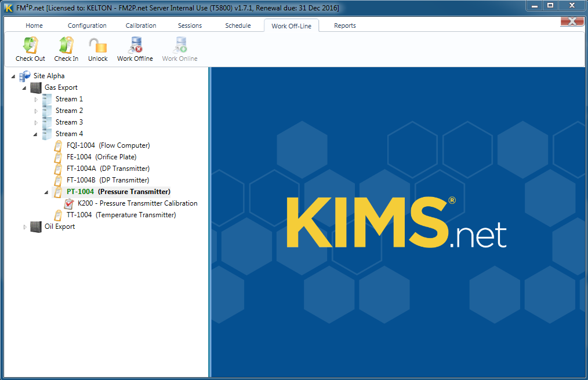Image resolution: width=588 pixels, height=380 pixels.
Task: Maximize the FM2P.net window
Action: (550, 6)
